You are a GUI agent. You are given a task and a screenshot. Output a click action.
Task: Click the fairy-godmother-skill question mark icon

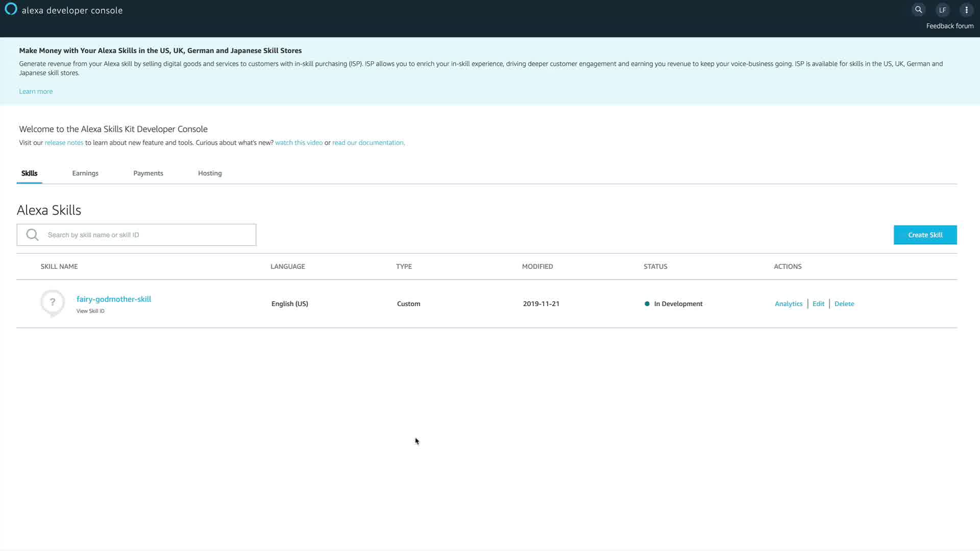pyautogui.click(x=53, y=303)
